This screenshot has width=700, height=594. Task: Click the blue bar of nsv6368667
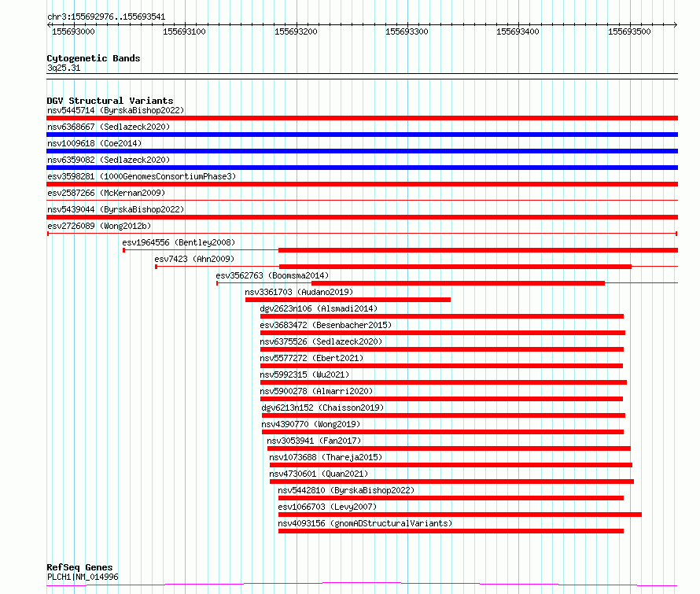point(362,135)
